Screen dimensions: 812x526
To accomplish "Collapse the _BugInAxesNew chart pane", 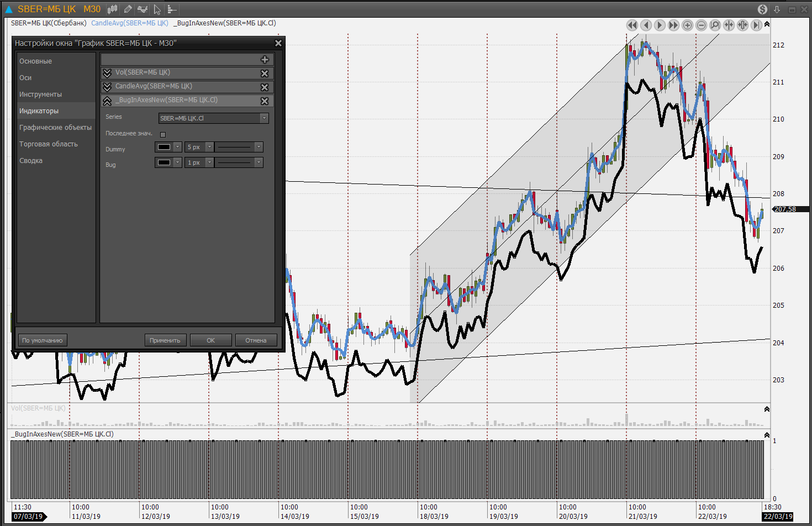I will 767,435.
